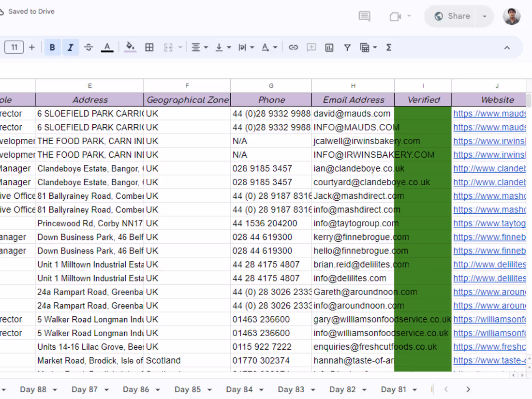Viewport: 532px width, 399px height.
Task: Insert a comment using the toolbar icon
Action: pyautogui.click(x=311, y=47)
